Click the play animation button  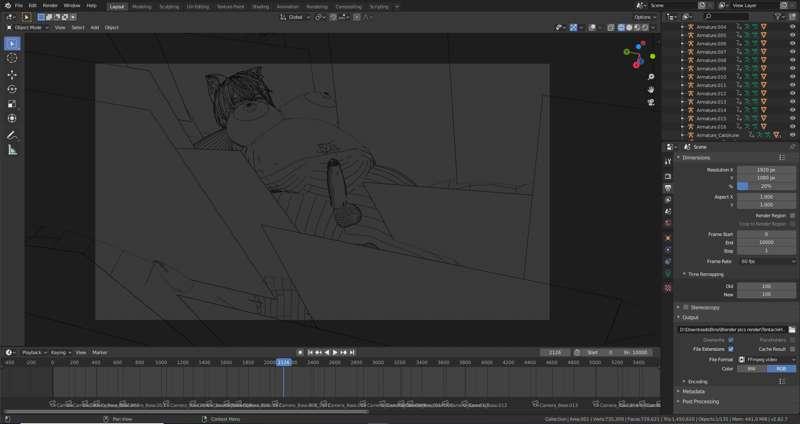pos(335,353)
